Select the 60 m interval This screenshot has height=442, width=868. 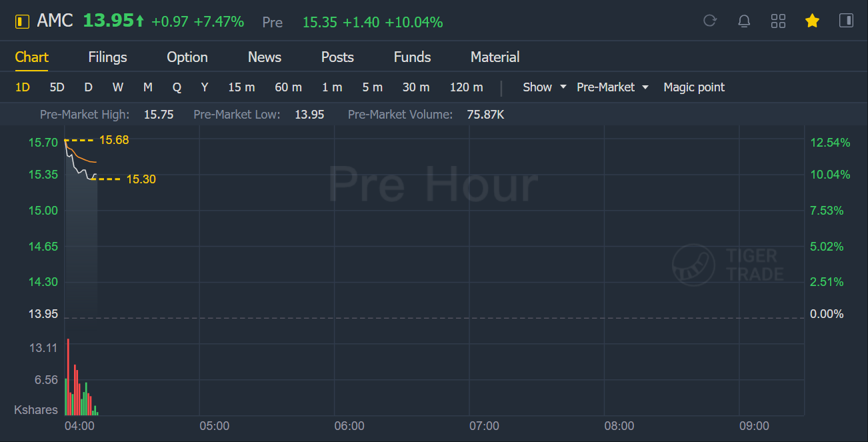(288, 87)
